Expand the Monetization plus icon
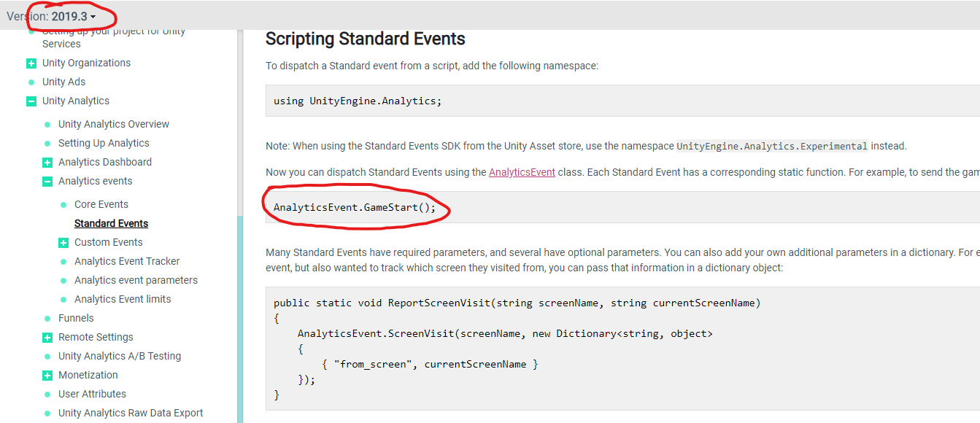Image resolution: width=980 pixels, height=423 pixels. tap(47, 376)
